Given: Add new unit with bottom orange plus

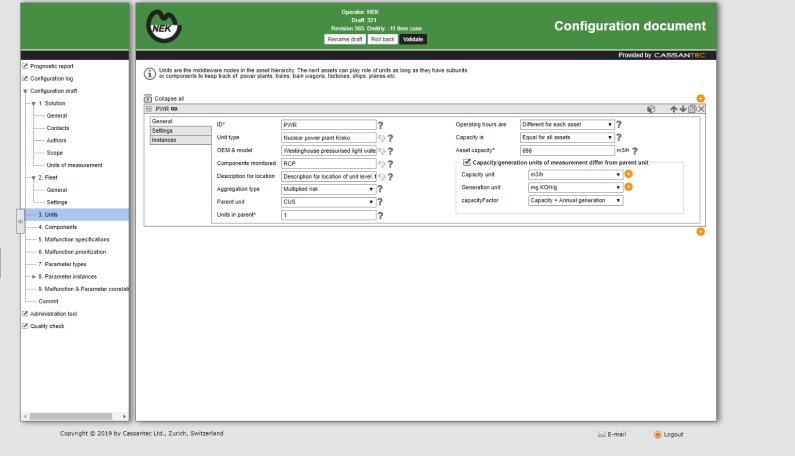Looking at the screenshot, I should coord(700,232).
